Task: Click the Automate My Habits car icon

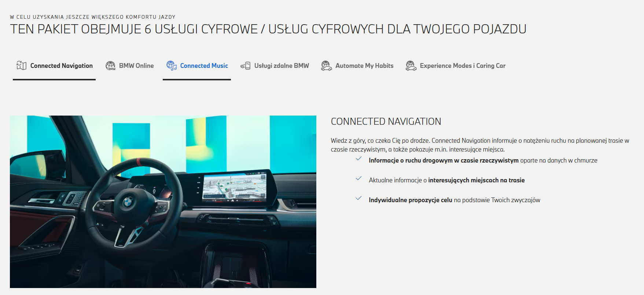Action: tap(326, 66)
